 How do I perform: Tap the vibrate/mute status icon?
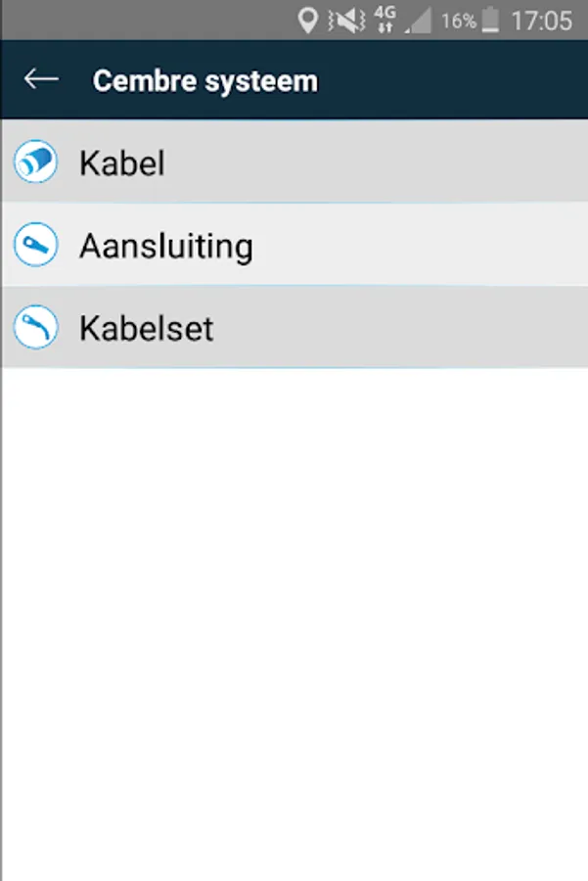point(346,20)
